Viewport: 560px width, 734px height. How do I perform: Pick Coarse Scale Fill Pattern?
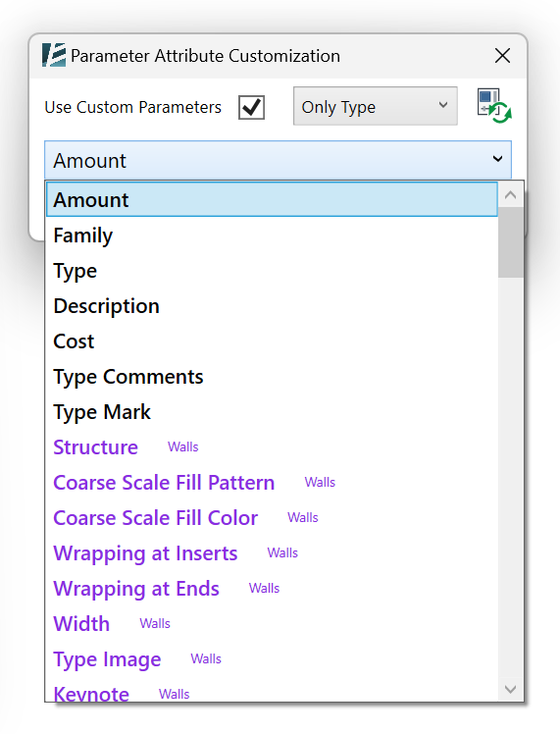[272, 483]
